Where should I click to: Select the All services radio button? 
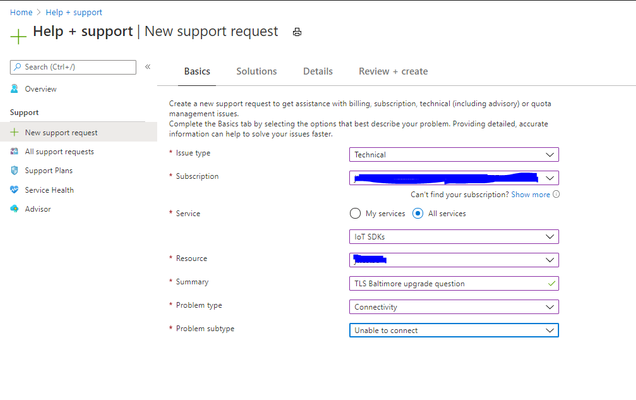[x=417, y=213]
